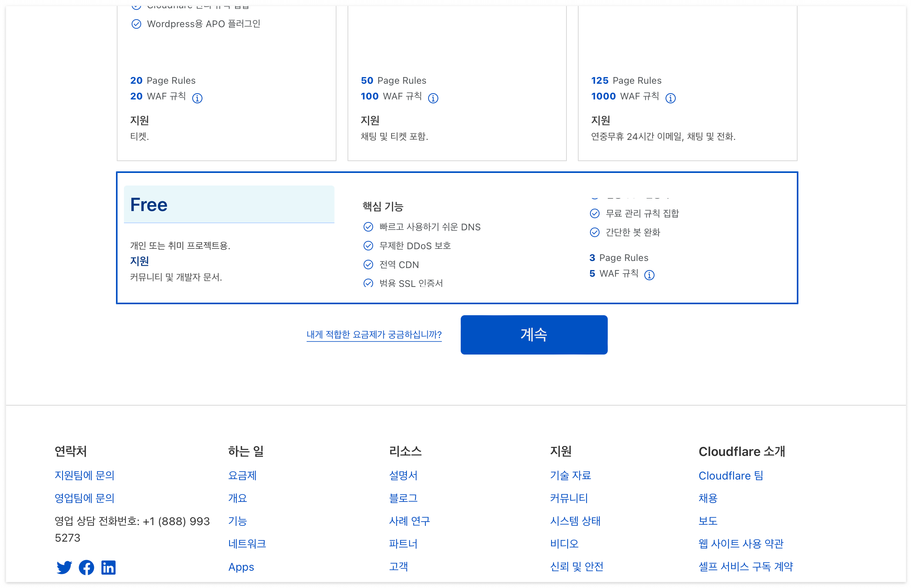Click the Twitter bird icon

[64, 567]
